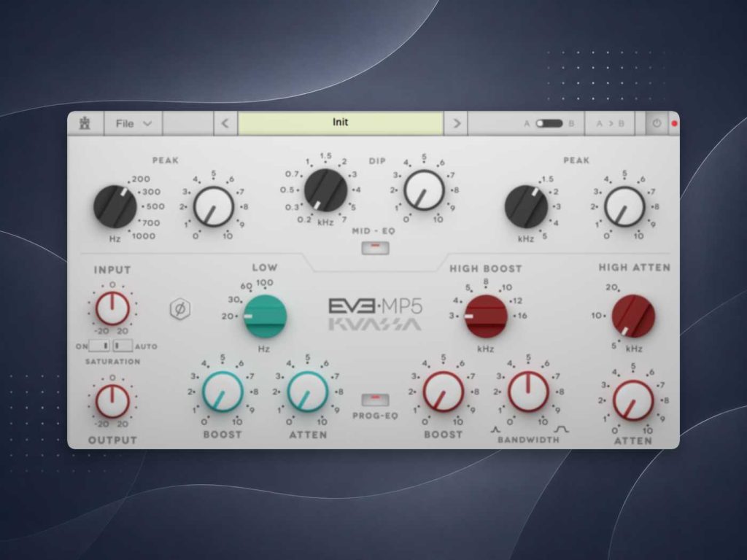This screenshot has width=747, height=560.
Task: Click the low-mid PEAK gain knob
Action: pyautogui.click(x=213, y=206)
